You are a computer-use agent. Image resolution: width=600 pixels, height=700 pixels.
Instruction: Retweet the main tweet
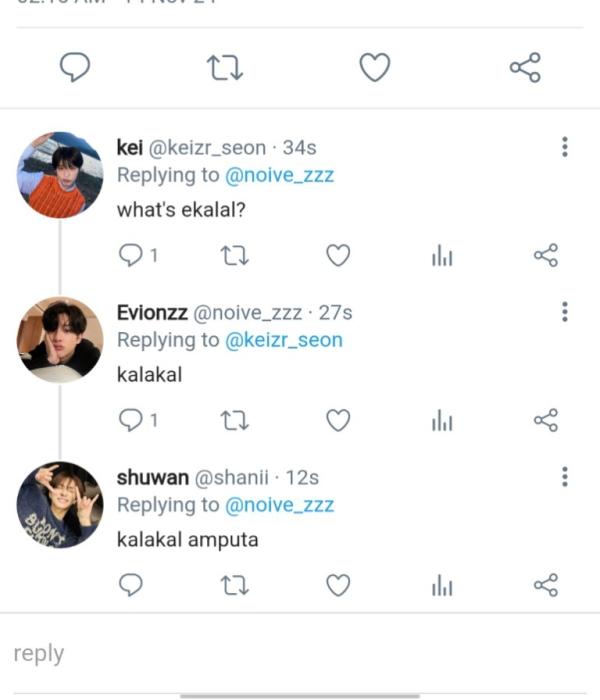click(225, 68)
